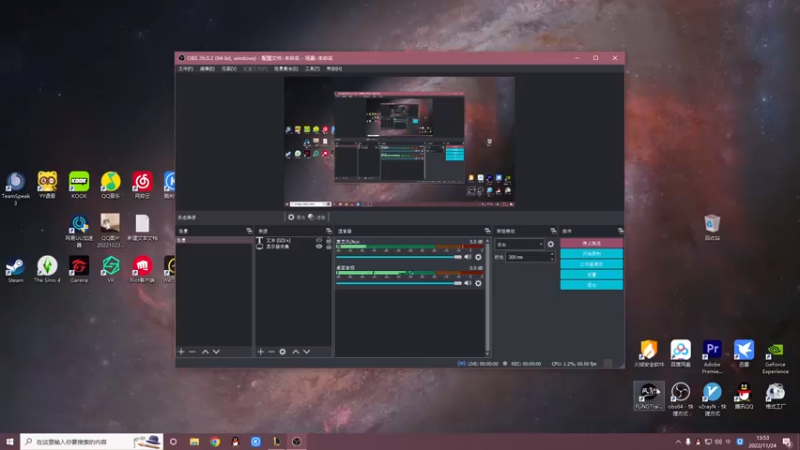Open the Tencent QQ penguin desktop shortcut
Screen dimensions: 800x450
coord(744,396)
